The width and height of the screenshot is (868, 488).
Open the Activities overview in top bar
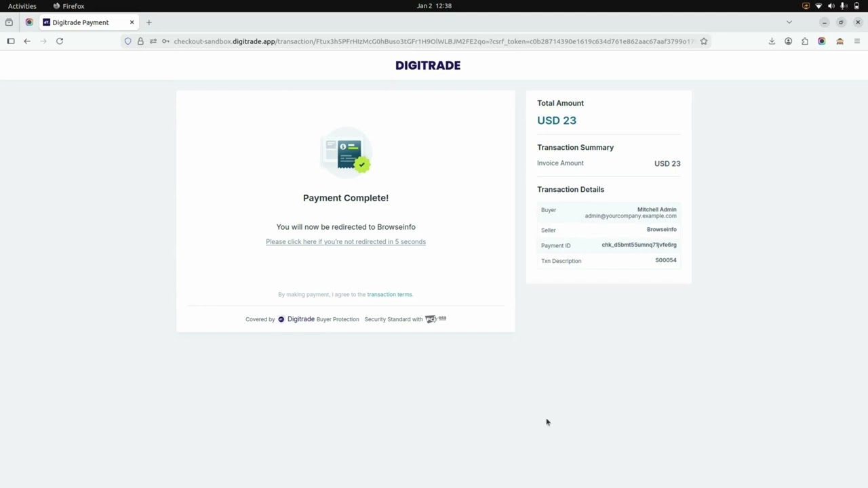coord(22,6)
